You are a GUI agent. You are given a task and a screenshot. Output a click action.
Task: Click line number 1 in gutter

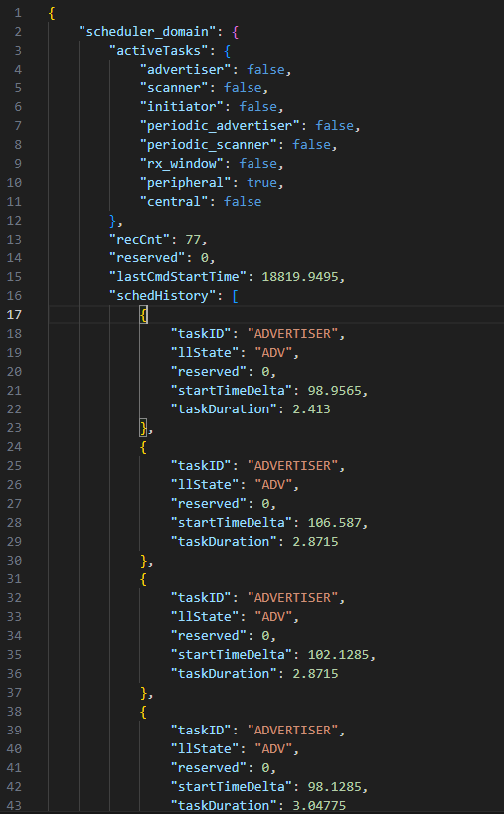click(x=18, y=13)
